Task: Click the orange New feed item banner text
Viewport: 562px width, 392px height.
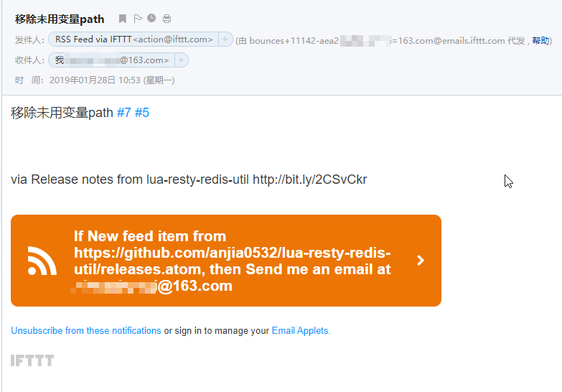Action: (233, 261)
